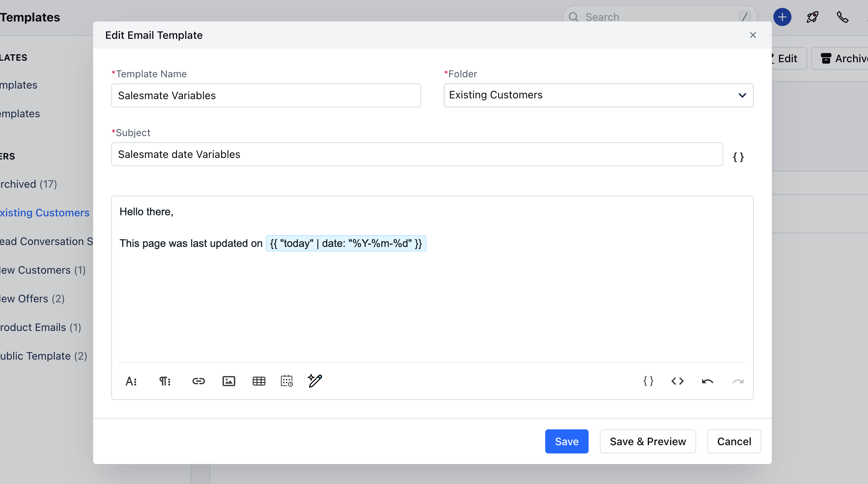
Task: Click the Subject input field
Action: pos(417,154)
